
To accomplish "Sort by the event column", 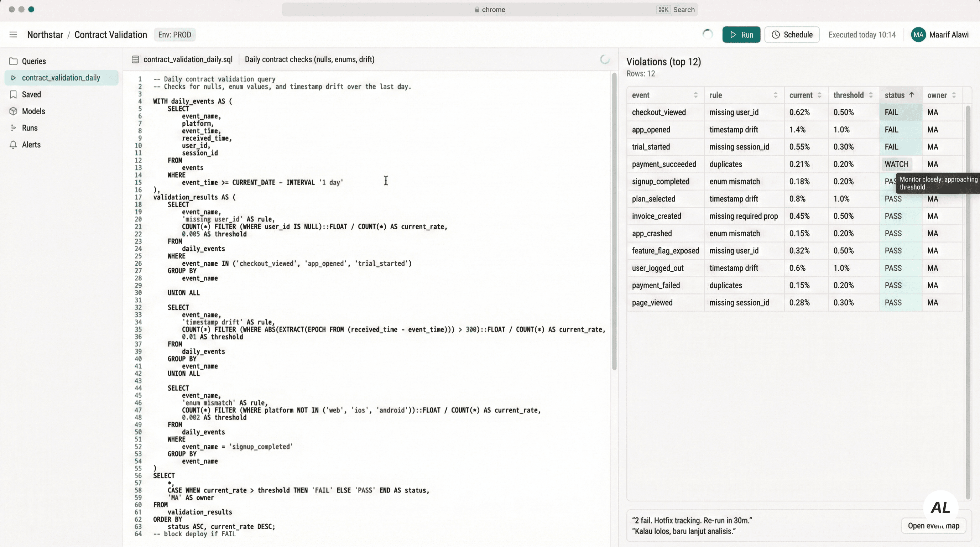I will (x=695, y=95).
